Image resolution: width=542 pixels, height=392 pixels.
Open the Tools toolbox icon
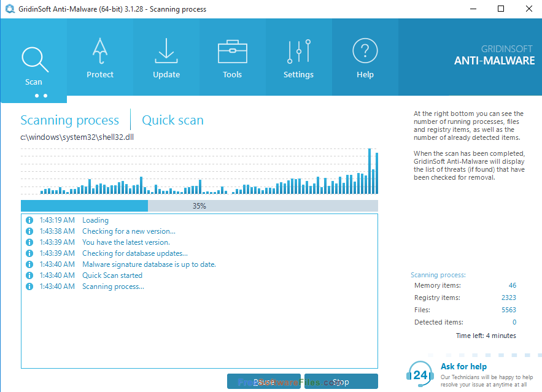pyautogui.click(x=232, y=52)
